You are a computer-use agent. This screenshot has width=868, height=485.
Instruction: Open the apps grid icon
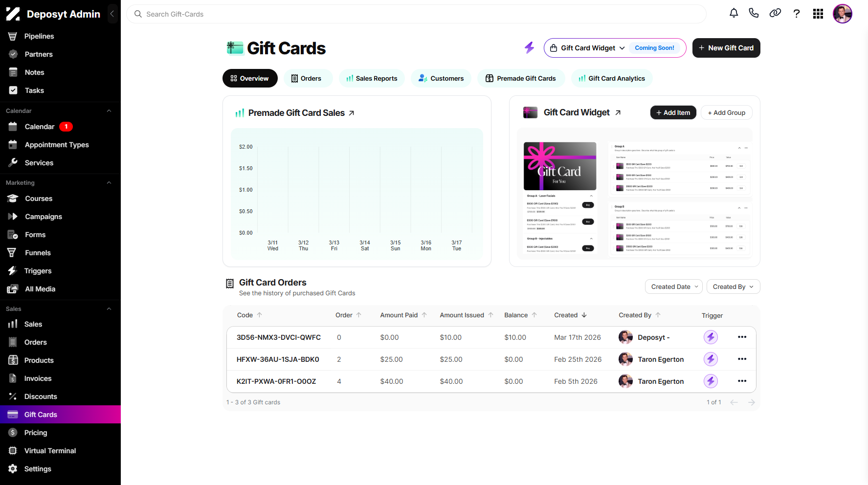[818, 14]
